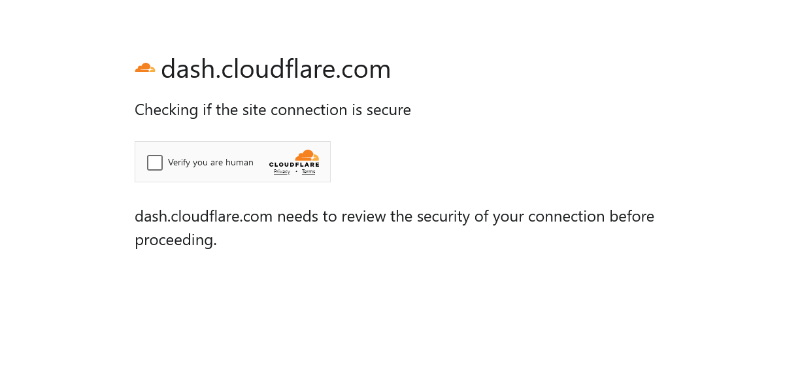Select the "Verify you are human" label text
Viewport: 800px width, 389px height.
[210, 163]
